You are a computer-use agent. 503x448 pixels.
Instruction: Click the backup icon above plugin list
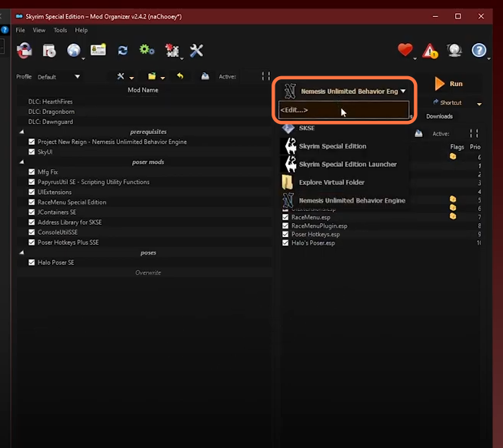(x=418, y=134)
